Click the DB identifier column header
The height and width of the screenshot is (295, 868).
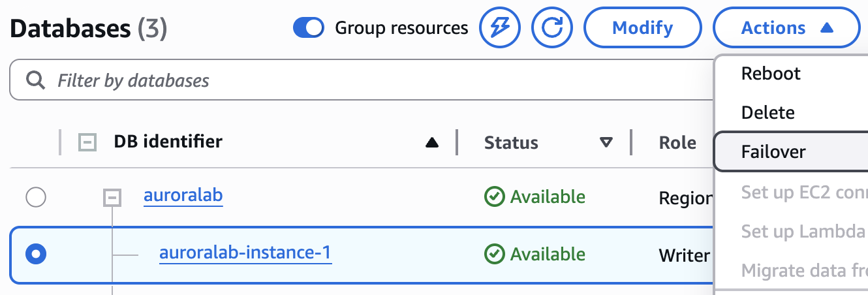point(168,142)
